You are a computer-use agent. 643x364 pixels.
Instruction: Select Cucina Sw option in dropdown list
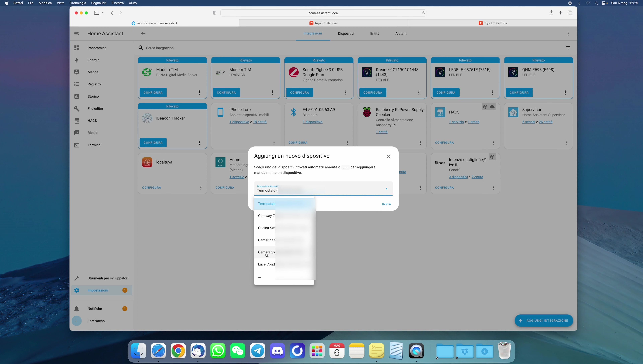(284, 228)
